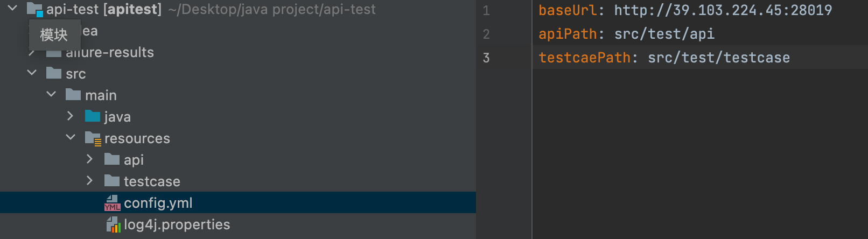Screen dimensions: 868x239
Task: Collapse the src folder chevron
Action: [x=32, y=73]
